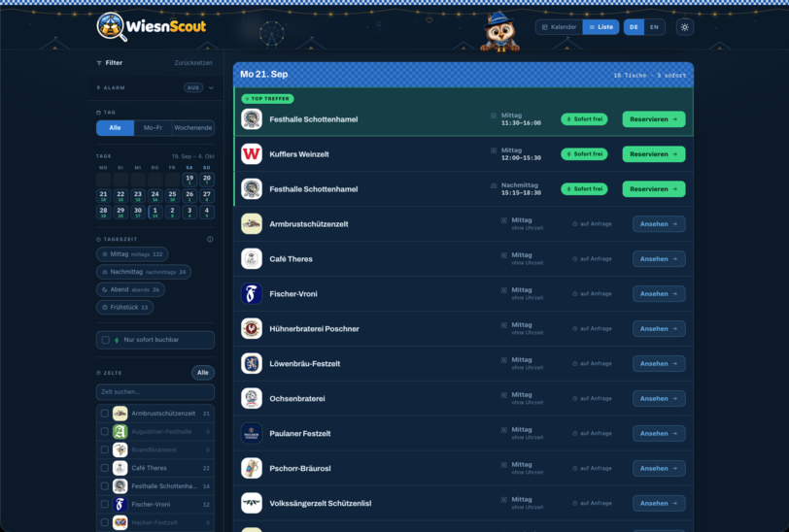The height and width of the screenshot is (532, 789).
Task: Check the Boandlkramerei tent filter checkbox
Action: pos(105,449)
